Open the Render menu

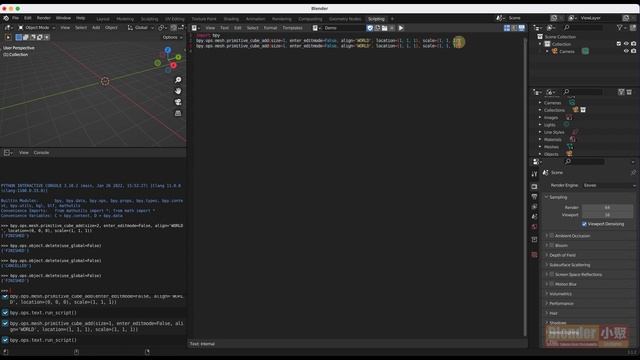[x=44, y=18]
